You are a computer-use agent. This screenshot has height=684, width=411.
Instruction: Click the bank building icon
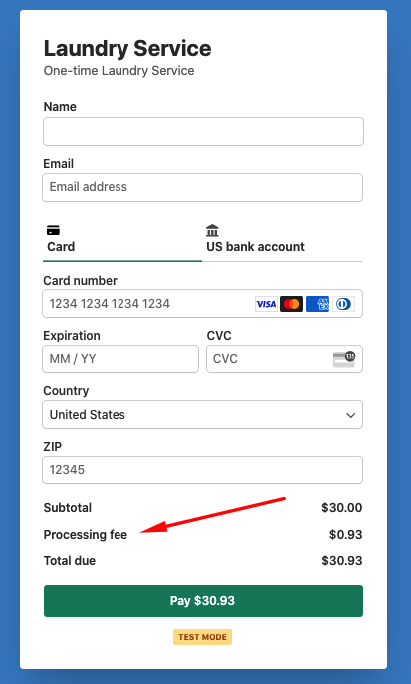click(212, 230)
